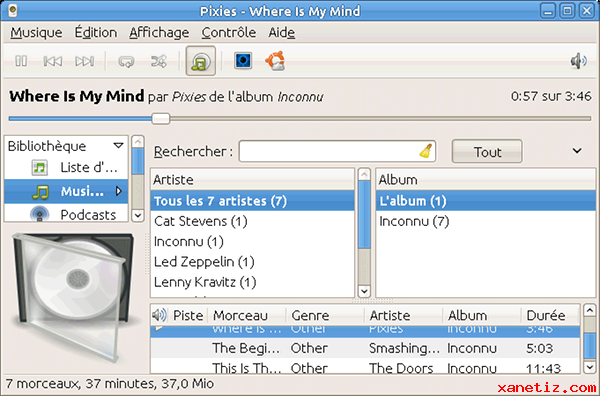Collapse the Bibliothèque section
This screenshot has width=600, height=396.
119,145
